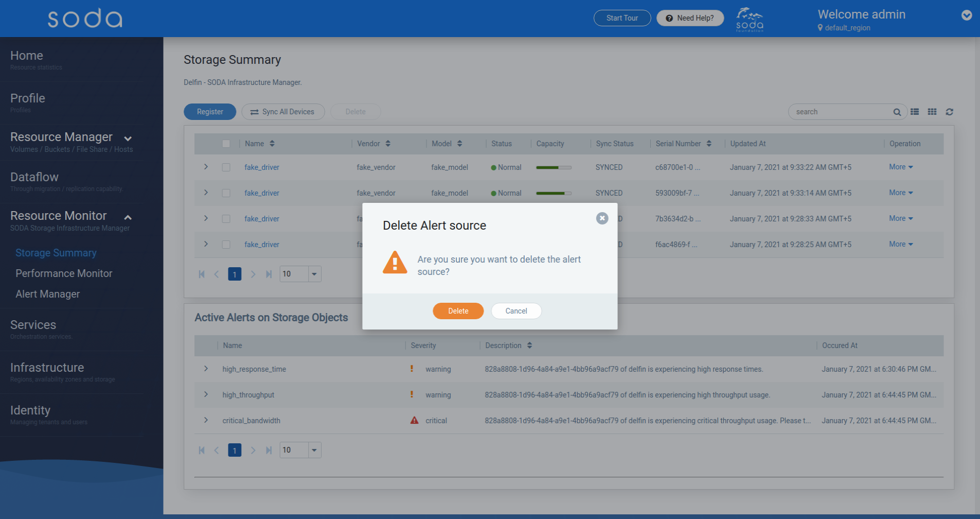Click the SODA logo at top left

tap(85, 18)
